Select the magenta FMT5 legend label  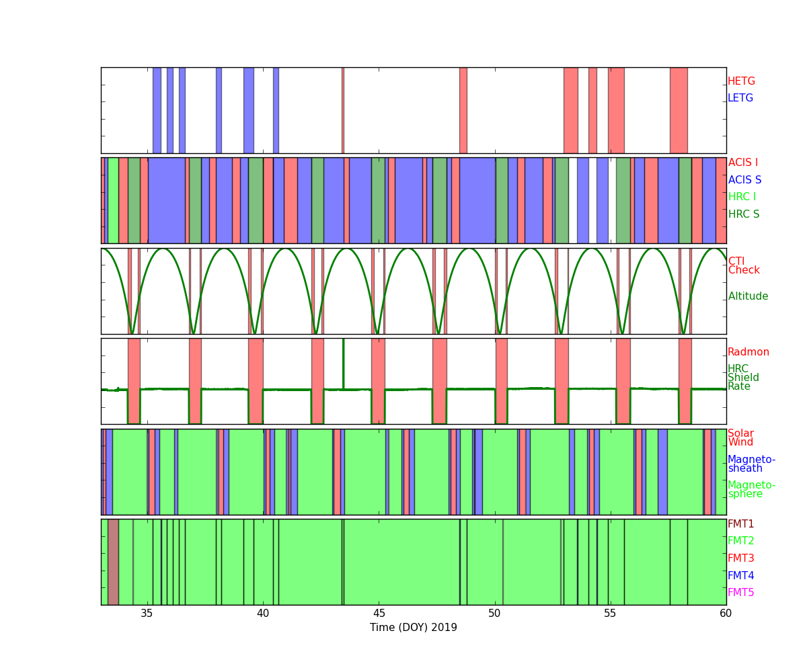740,593
